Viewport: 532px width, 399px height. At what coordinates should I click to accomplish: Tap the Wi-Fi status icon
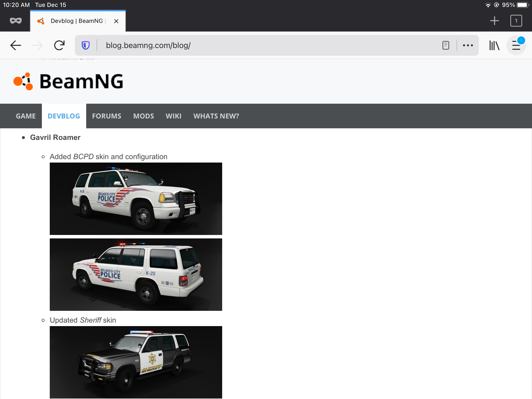click(488, 5)
